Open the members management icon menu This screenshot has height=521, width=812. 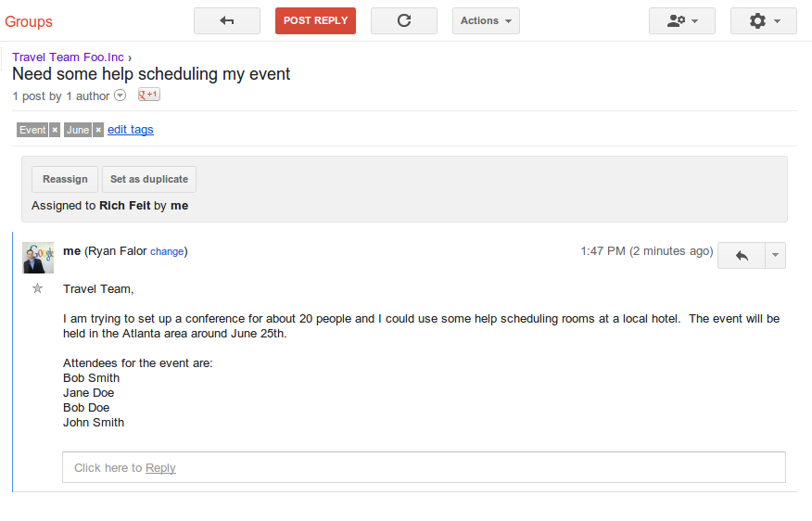pyautogui.click(x=681, y=21)
